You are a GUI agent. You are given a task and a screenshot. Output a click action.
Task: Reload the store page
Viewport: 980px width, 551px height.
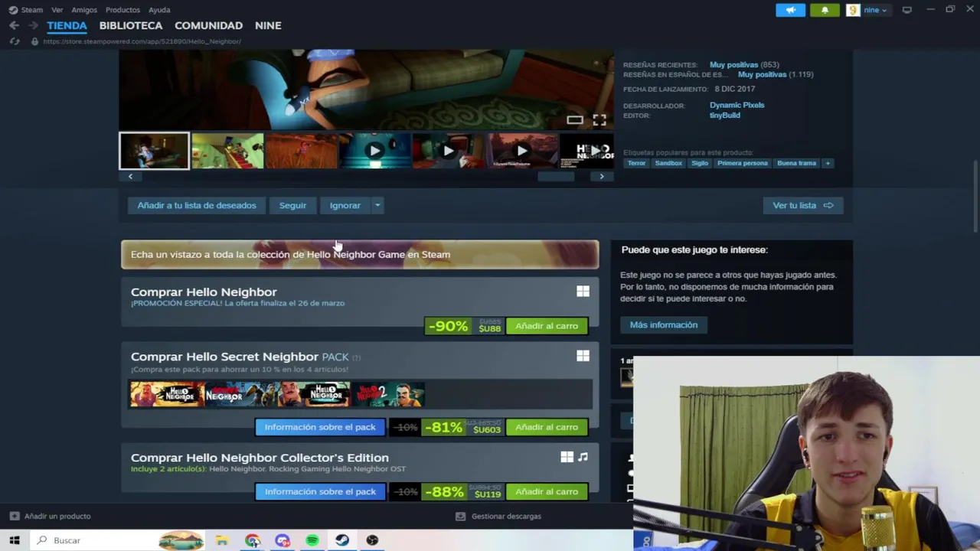coord(15,41)
